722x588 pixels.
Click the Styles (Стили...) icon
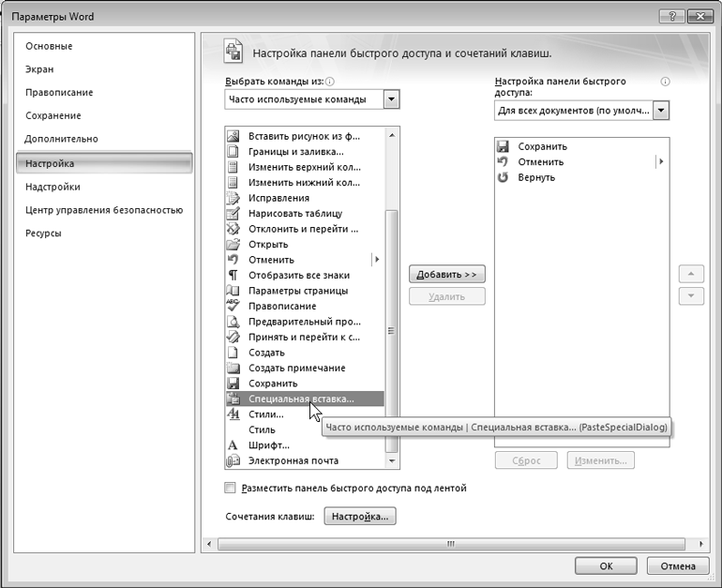point(233,414)
